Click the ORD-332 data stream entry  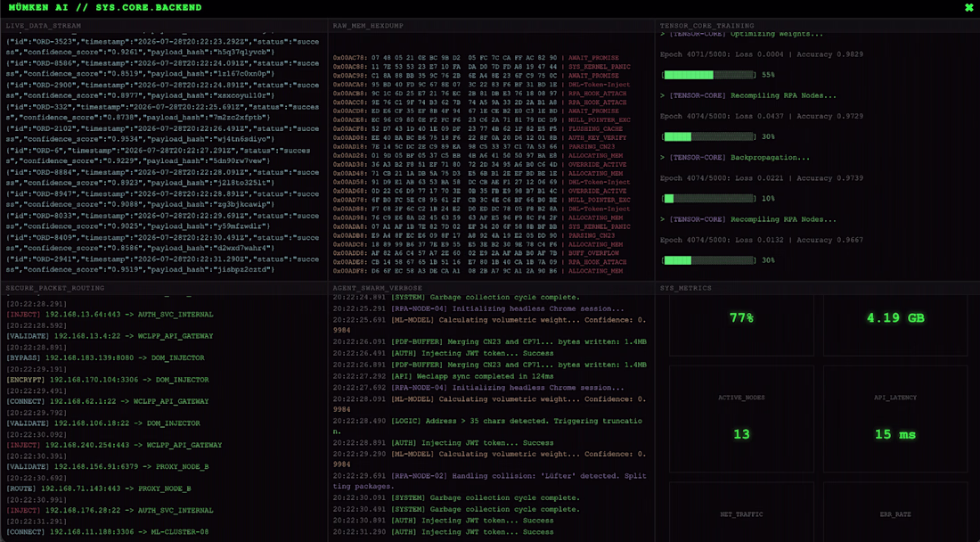tap(162, 112)
